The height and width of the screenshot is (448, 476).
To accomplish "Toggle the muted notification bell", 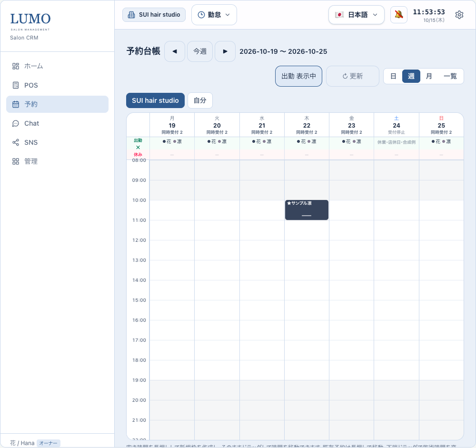I will pos(398,15).
